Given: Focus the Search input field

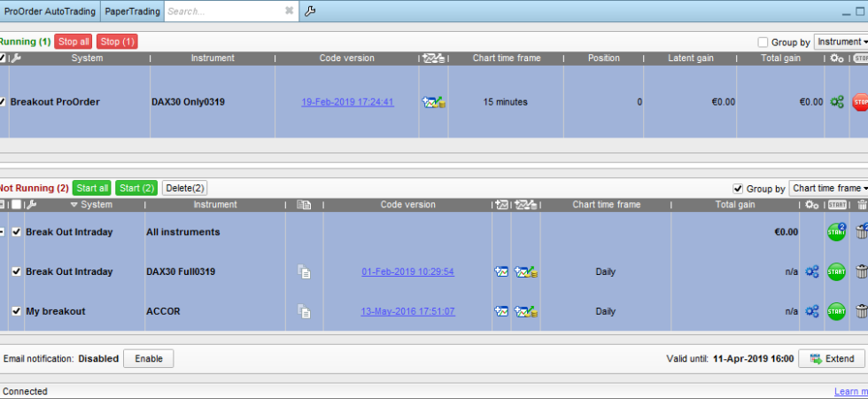Looking at the screenshot, I should (224, 11).
